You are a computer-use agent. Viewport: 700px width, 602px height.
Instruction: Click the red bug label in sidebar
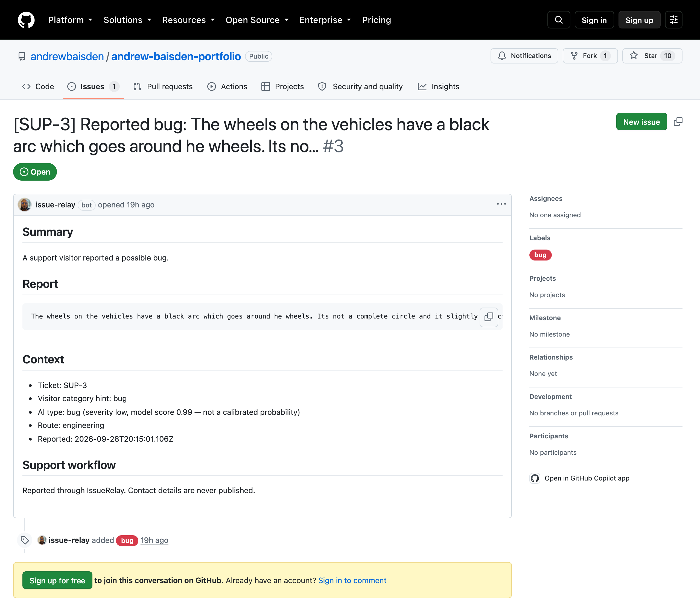(x=540, y=255)
